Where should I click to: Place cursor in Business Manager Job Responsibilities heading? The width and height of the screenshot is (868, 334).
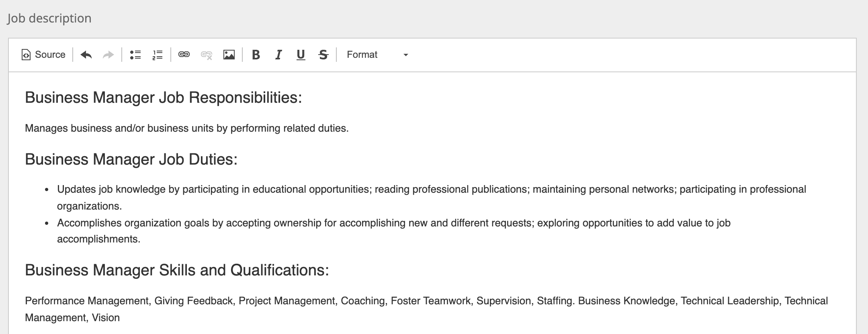(x=163, y=98)
